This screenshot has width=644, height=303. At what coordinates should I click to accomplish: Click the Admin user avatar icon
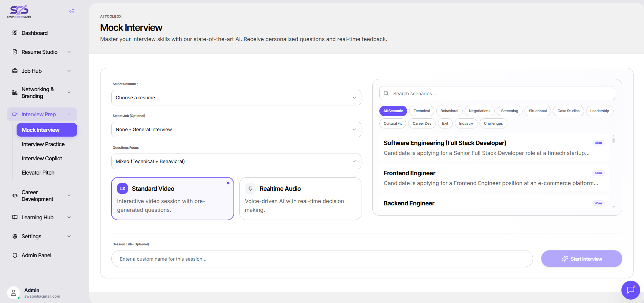(14, 293)
